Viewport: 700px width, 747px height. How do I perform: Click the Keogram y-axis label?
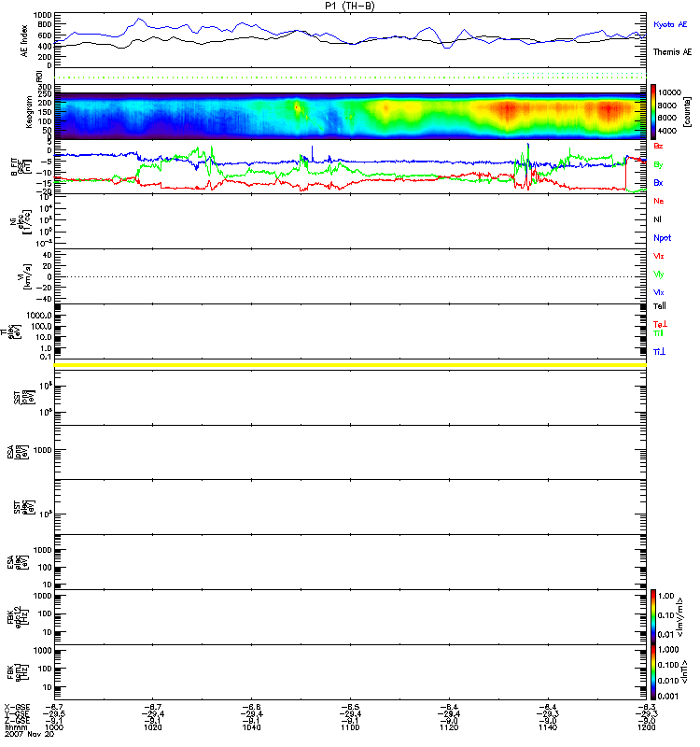coord(29,112)
